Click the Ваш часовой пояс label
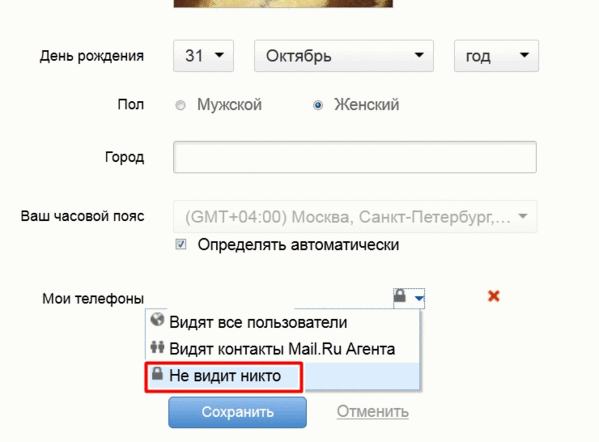 83,216
